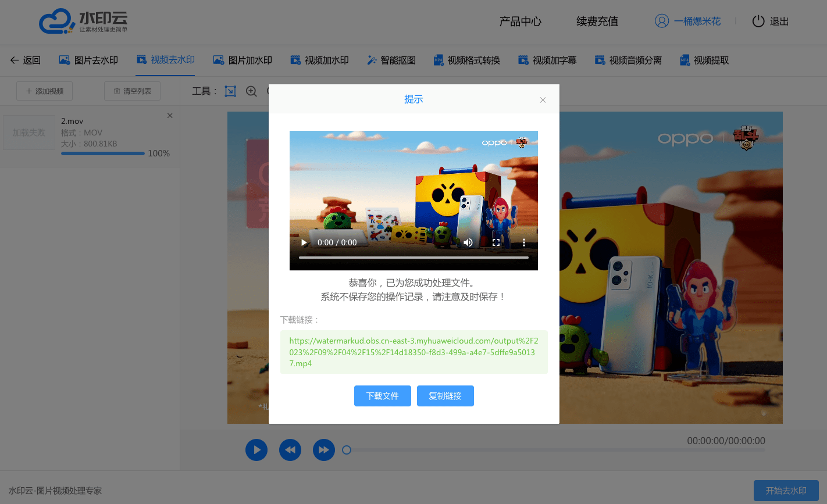Remove 2.mov from the list
This screenshot has width=827, height=504.
(x=170, y=116)
